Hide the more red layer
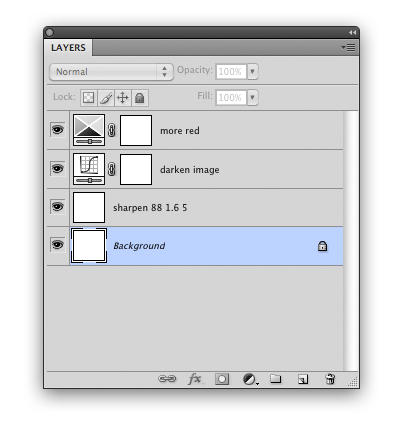The image size is (406, 424). [x=58, y=129]
